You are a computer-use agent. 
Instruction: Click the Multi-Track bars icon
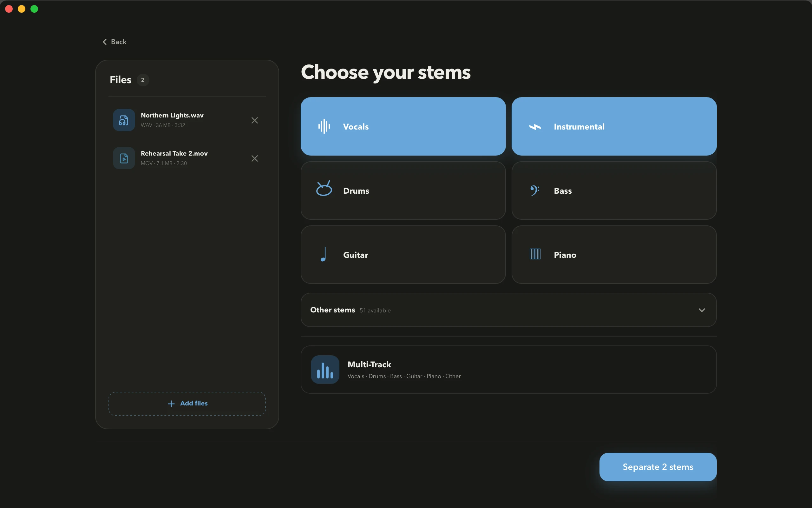point(325,370)
